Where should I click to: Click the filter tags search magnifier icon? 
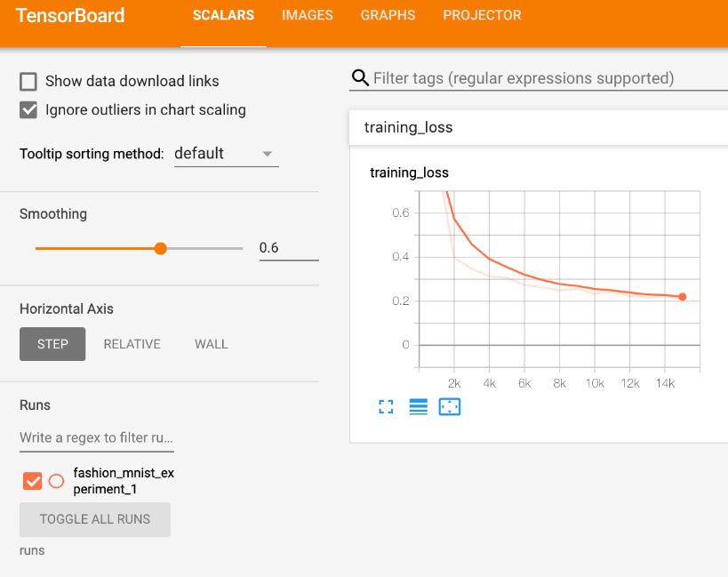360,77
